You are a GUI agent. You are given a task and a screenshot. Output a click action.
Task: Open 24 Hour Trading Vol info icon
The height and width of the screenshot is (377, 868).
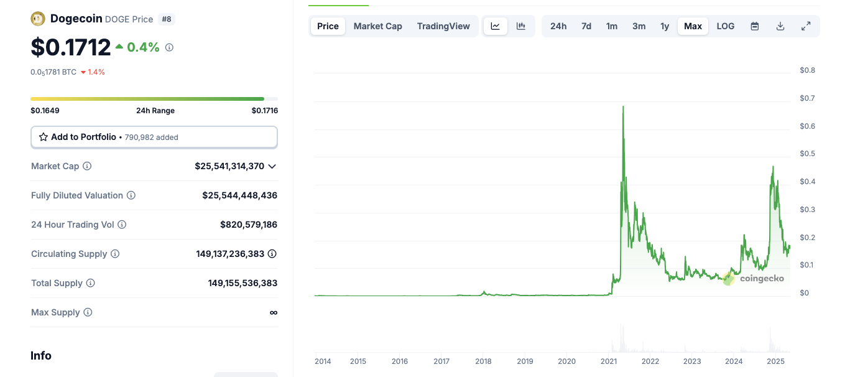[x=122, y=225]
